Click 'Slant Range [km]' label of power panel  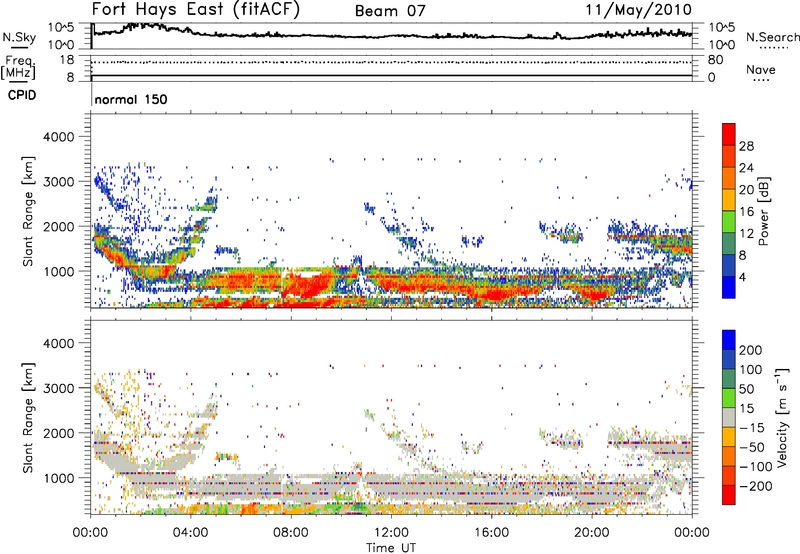[x=28, y=211]
